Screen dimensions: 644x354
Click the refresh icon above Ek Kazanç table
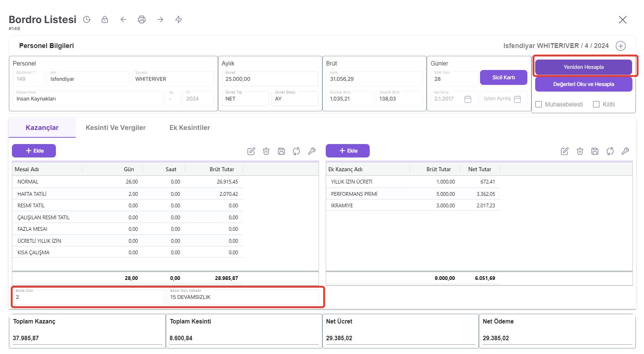(x=610, y=151)
